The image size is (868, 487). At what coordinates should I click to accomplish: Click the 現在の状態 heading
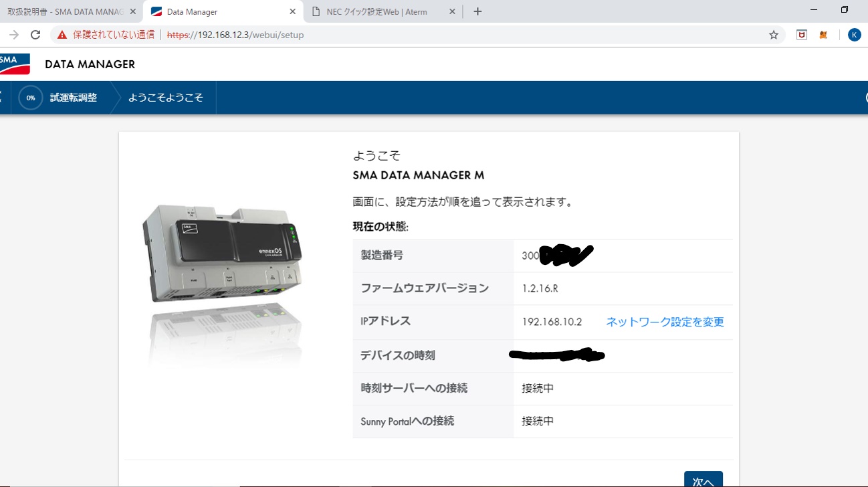(x=381, y=227)
